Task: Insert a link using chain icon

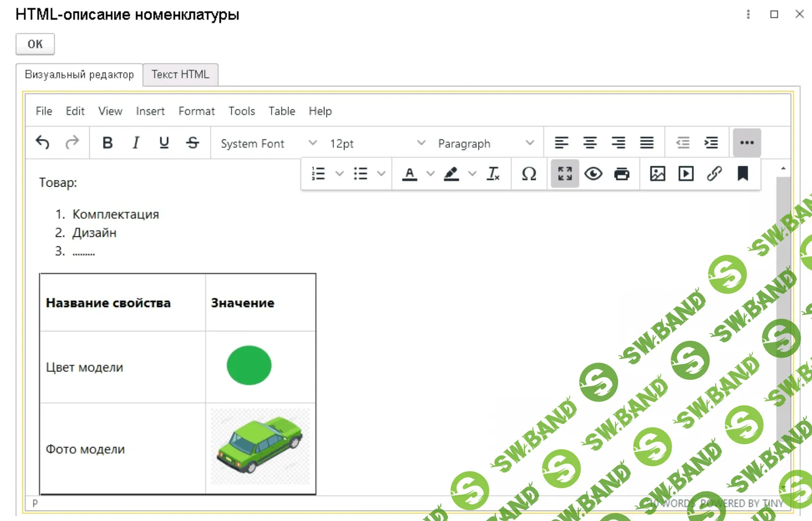Action: click(714, 174)
